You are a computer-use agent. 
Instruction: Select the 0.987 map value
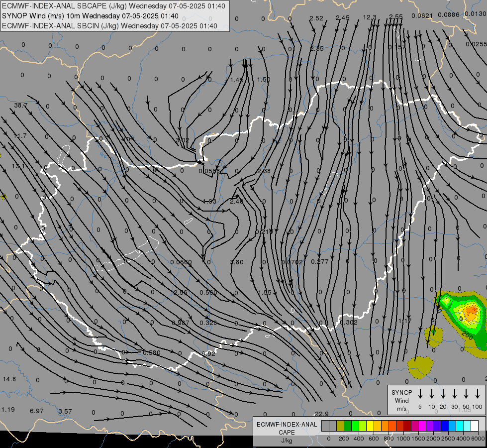(x=181, y=323)
